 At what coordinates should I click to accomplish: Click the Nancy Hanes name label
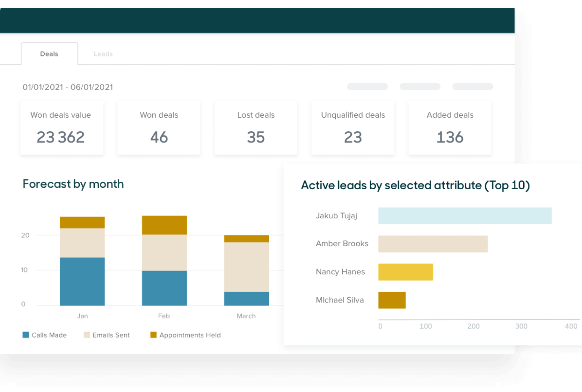340,272
